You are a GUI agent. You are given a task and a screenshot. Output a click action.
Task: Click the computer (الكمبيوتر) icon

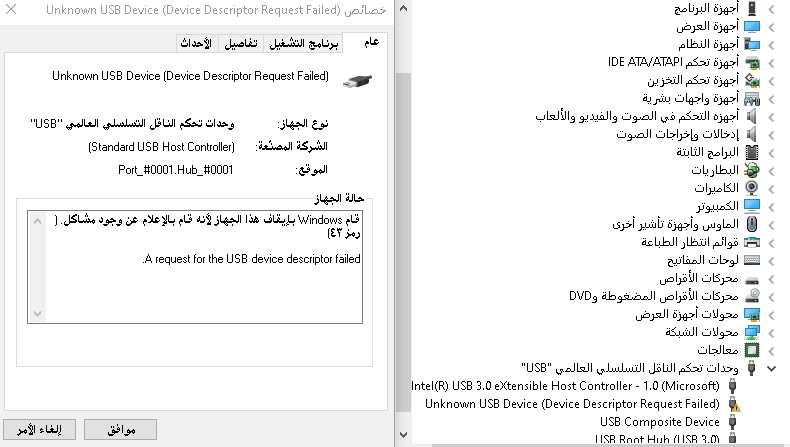[752, 206]
